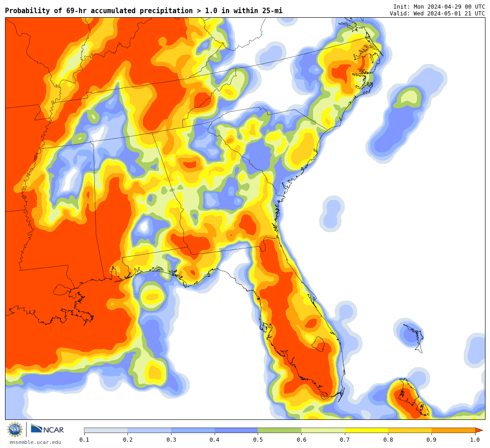This screenshot has height=448, width=490.
Task: Click the 1.0 color bar label
Action: [475, 440]
